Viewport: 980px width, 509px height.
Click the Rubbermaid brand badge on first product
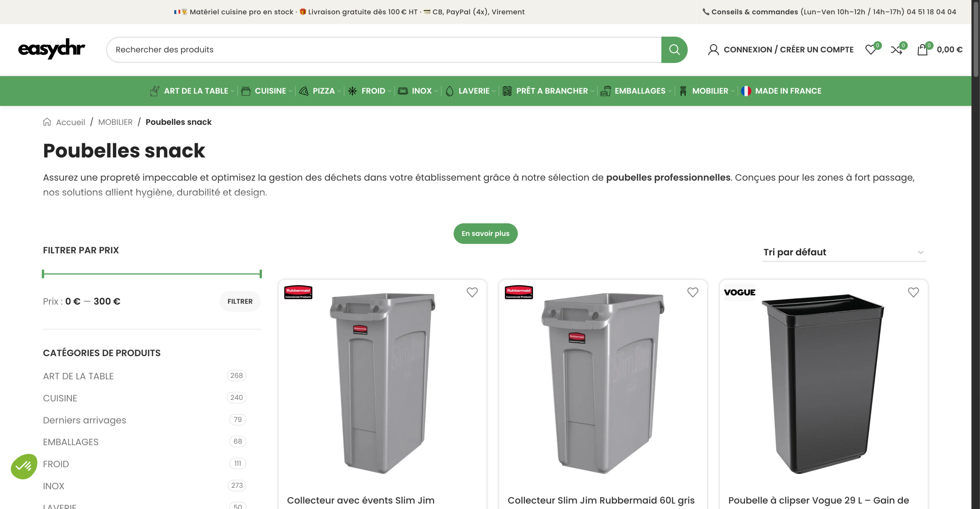[x=298, y=292]
